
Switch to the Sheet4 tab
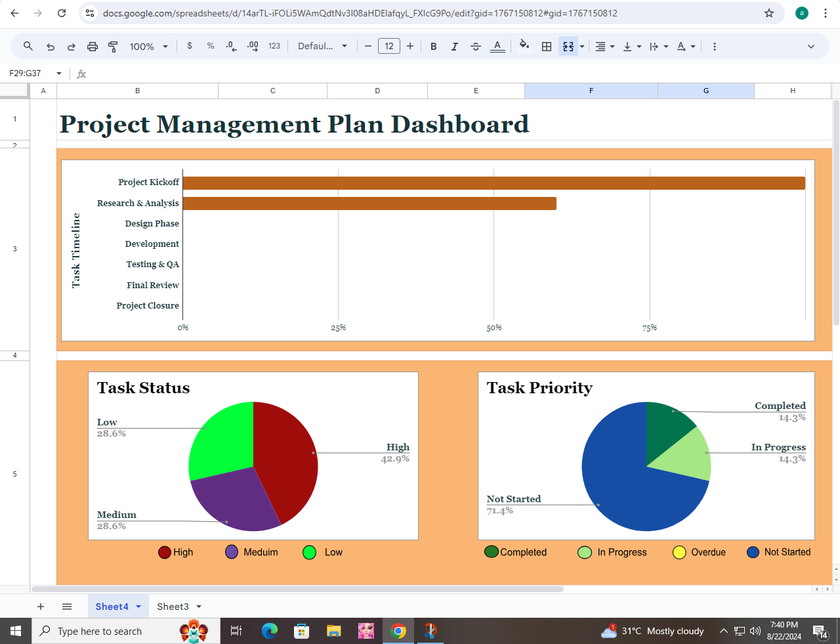click(112, 607)
